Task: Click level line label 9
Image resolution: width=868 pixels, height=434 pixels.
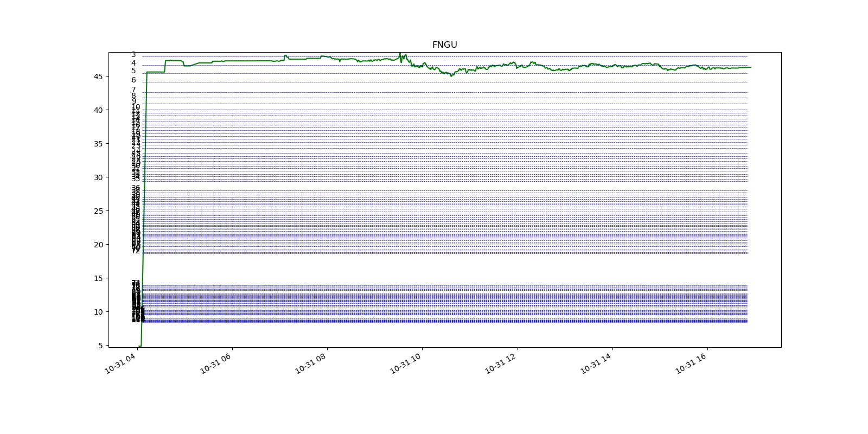Action: (133, 101)
